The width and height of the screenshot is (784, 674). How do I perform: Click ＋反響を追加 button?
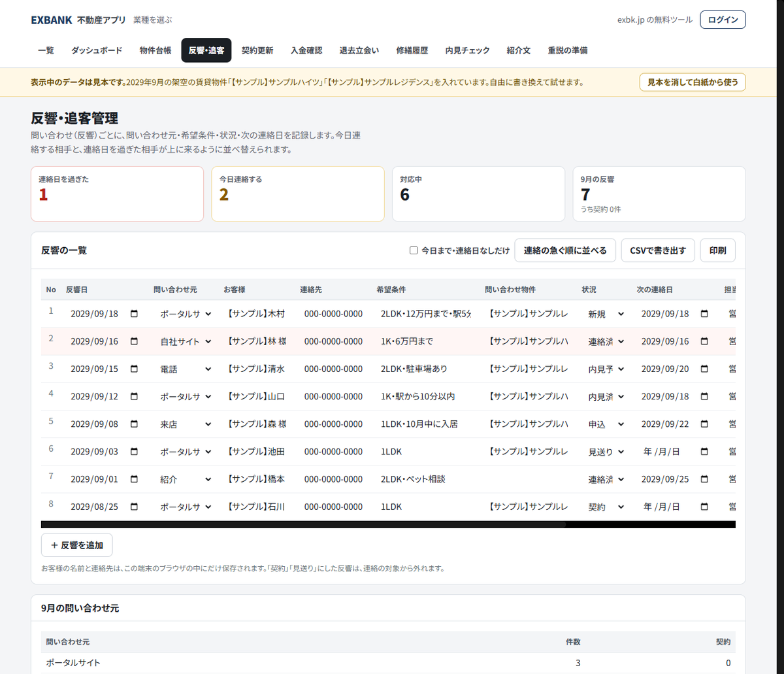pyautogui.click(x=76, y=545)
